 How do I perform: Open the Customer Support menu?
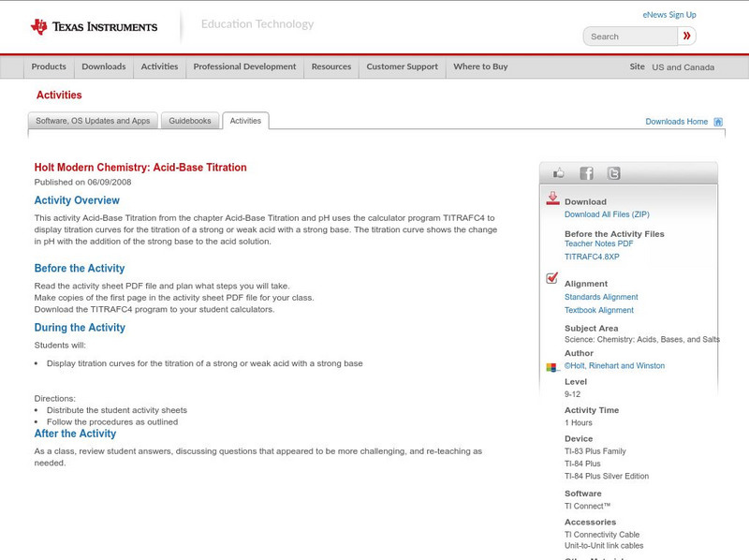click(x=403, y=66)
